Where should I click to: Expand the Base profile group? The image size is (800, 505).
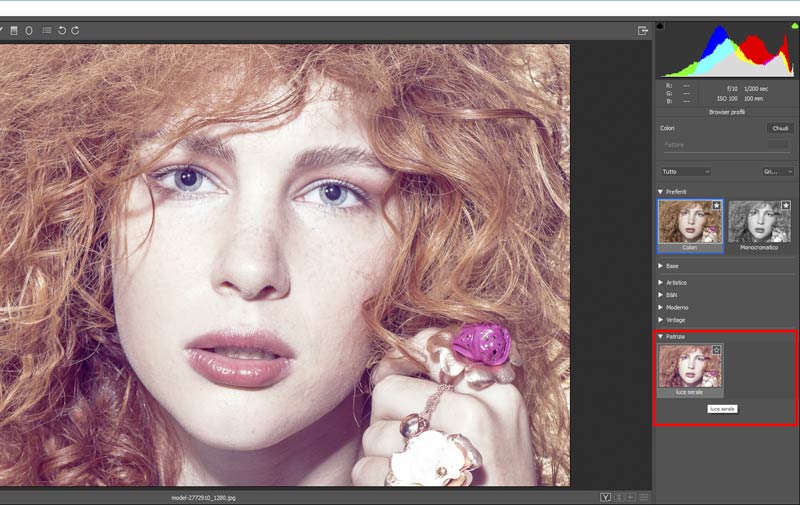(660, 266)
